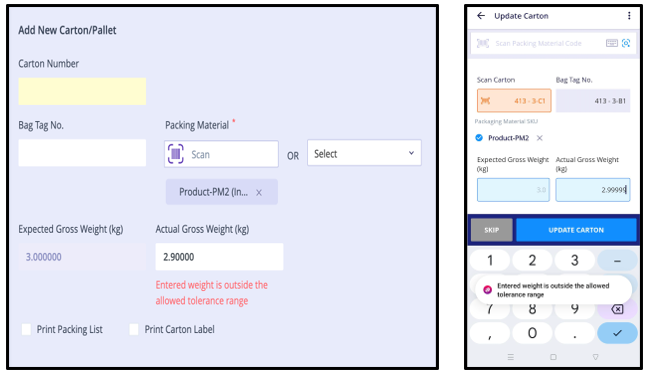Screen dimensions: 648x375
Task: Tap the checkmark confirm key on keypad
Action: [617, 333]
